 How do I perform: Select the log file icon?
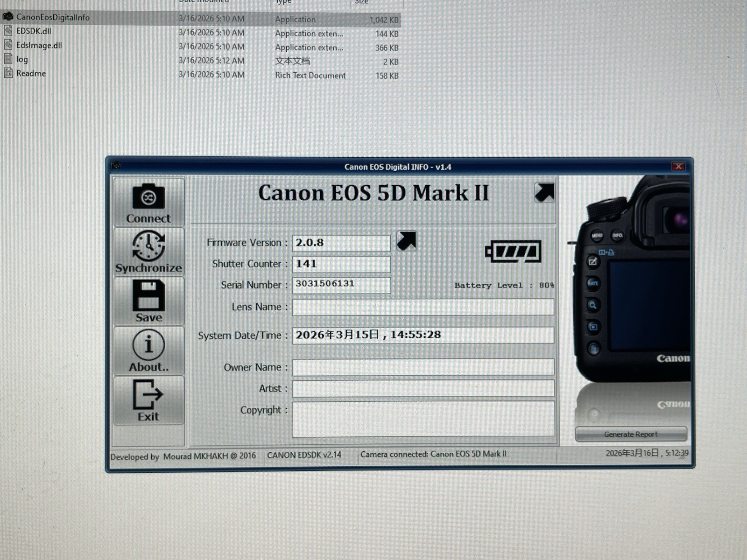(x=8, y=59)
